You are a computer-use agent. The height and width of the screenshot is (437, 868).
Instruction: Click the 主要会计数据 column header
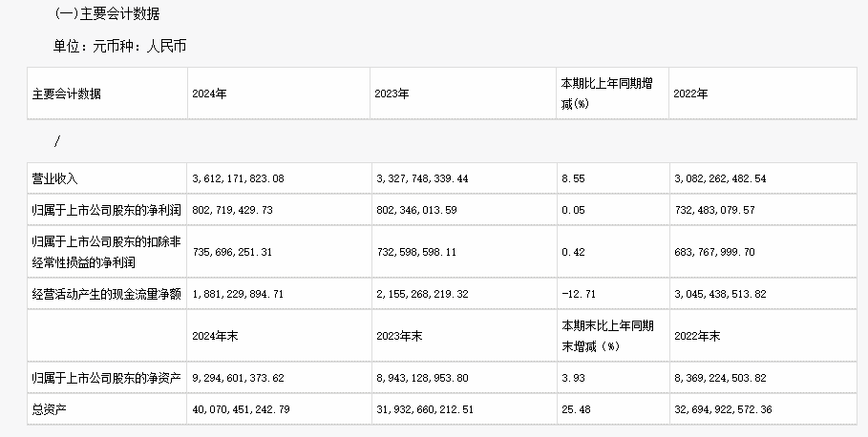point(66,94)
